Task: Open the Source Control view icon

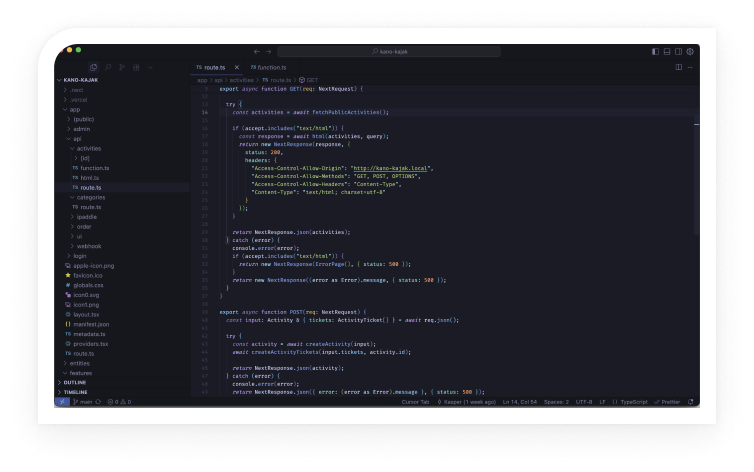Action: [122, 67]
